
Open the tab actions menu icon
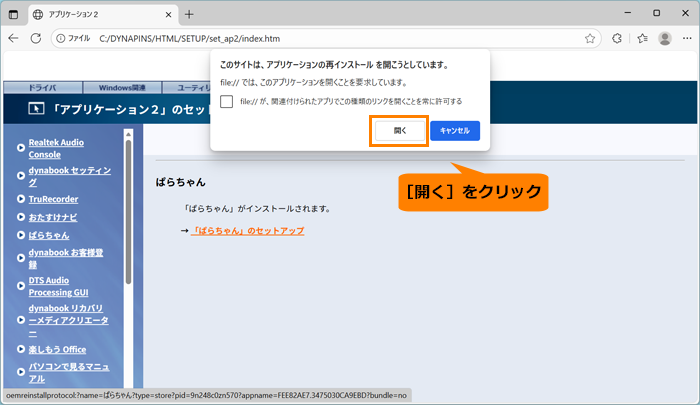click(13, 14)
